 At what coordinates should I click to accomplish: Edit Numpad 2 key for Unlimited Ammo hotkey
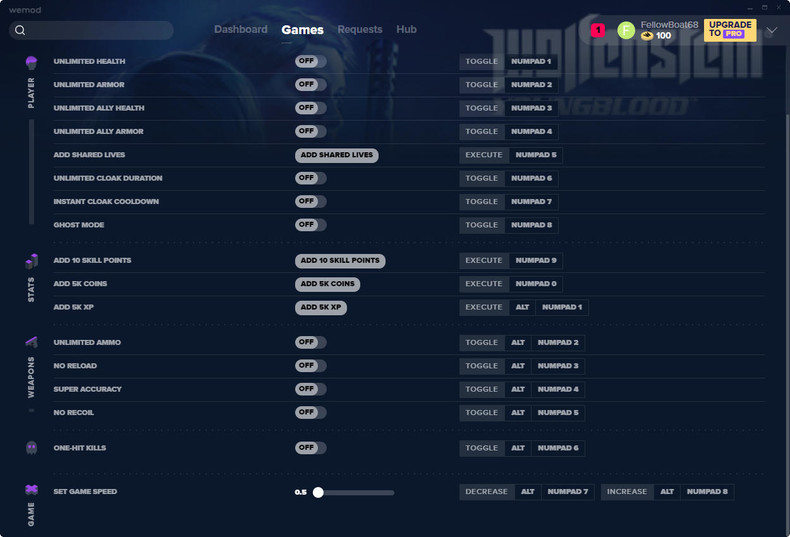coord(558,343)
